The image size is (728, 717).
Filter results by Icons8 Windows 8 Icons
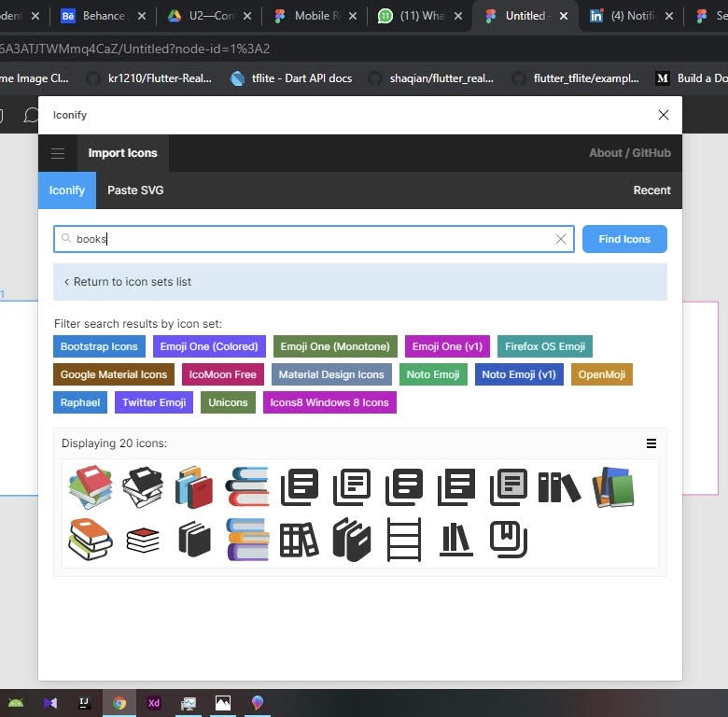point(329,402)
